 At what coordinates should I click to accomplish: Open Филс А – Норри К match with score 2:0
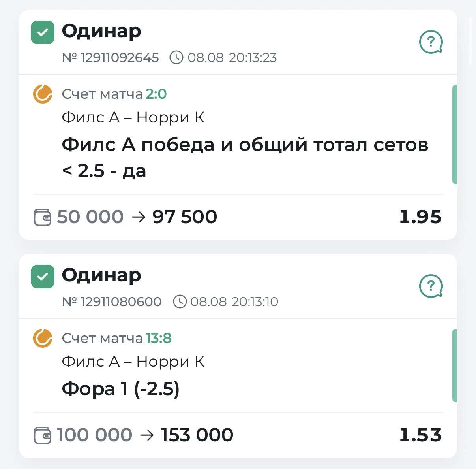click(x=133, y=117)
